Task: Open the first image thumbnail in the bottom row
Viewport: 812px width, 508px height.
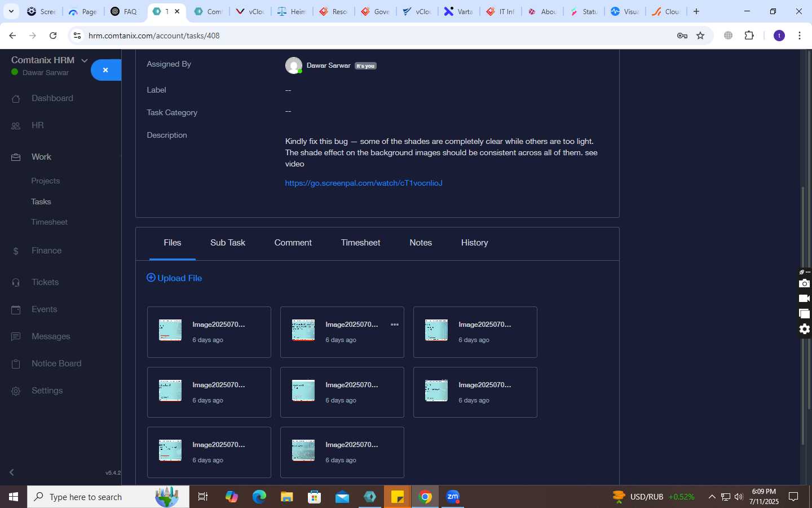Action: pyautogui.click(x=170, y=450)
